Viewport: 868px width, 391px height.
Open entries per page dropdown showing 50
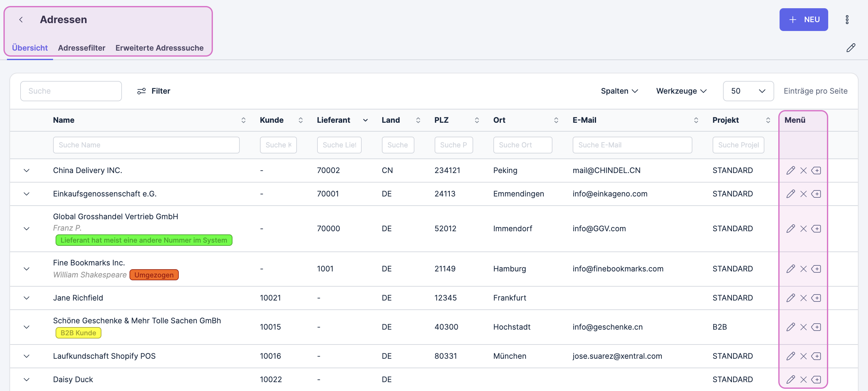point(748,91)
